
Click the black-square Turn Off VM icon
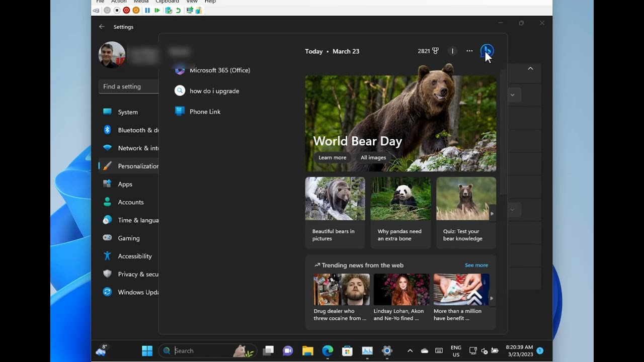[117, 10]
